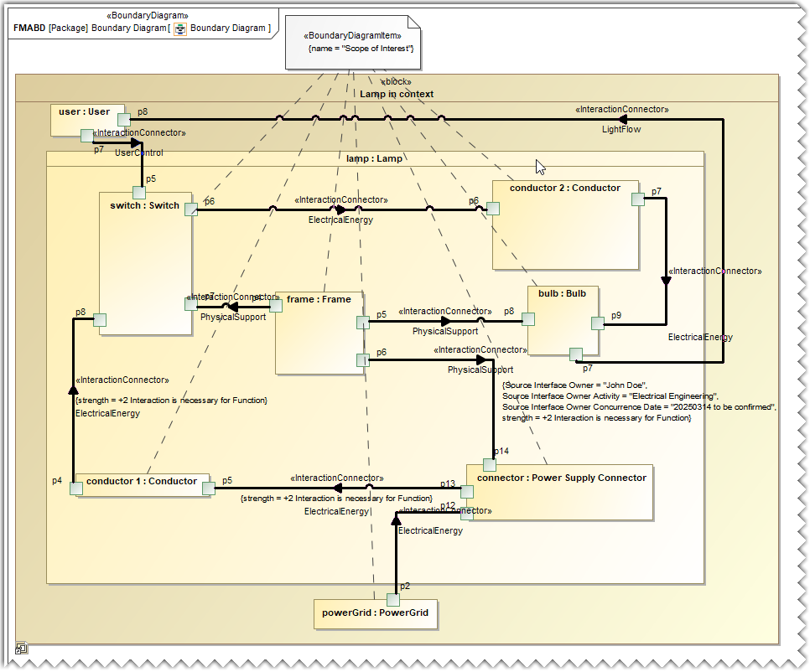The height and width of the screenshot is (672, 810).
Task: Select port p6 on the switch block
Action: click(x=191, y=209)
